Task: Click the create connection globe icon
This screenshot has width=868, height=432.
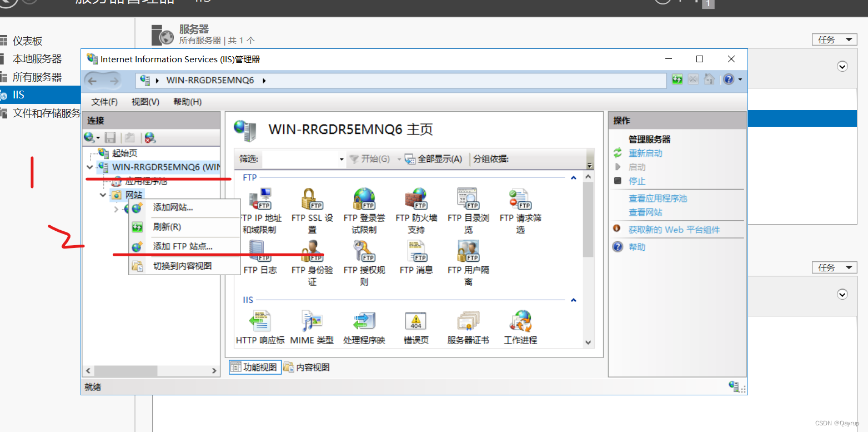Action: click(89, 137)
